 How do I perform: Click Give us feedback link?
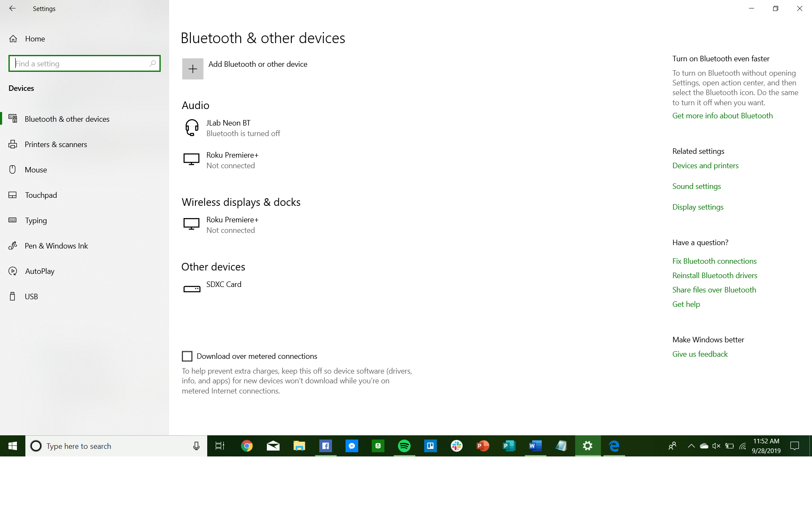(700, 354)
